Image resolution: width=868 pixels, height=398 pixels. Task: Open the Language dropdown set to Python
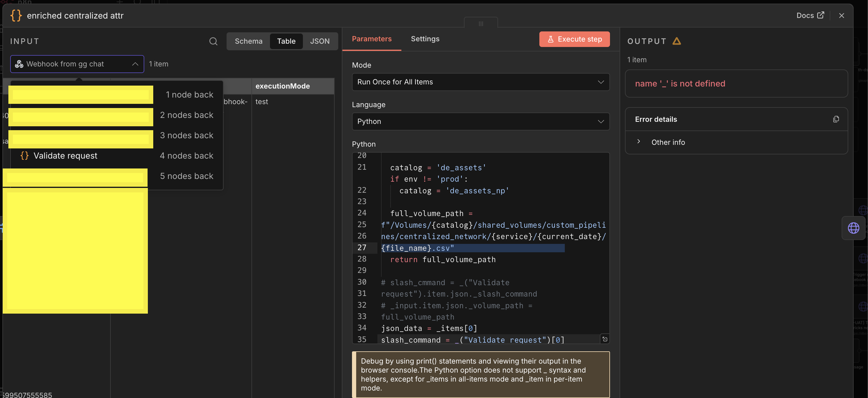[x=480, y=121]
